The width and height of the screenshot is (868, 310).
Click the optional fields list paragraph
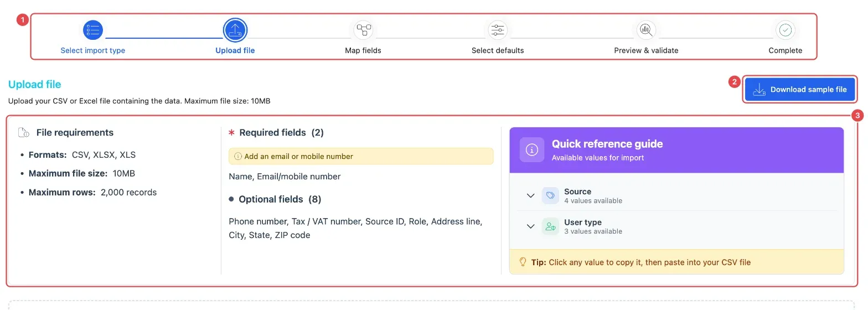click(x=355, y=228)
